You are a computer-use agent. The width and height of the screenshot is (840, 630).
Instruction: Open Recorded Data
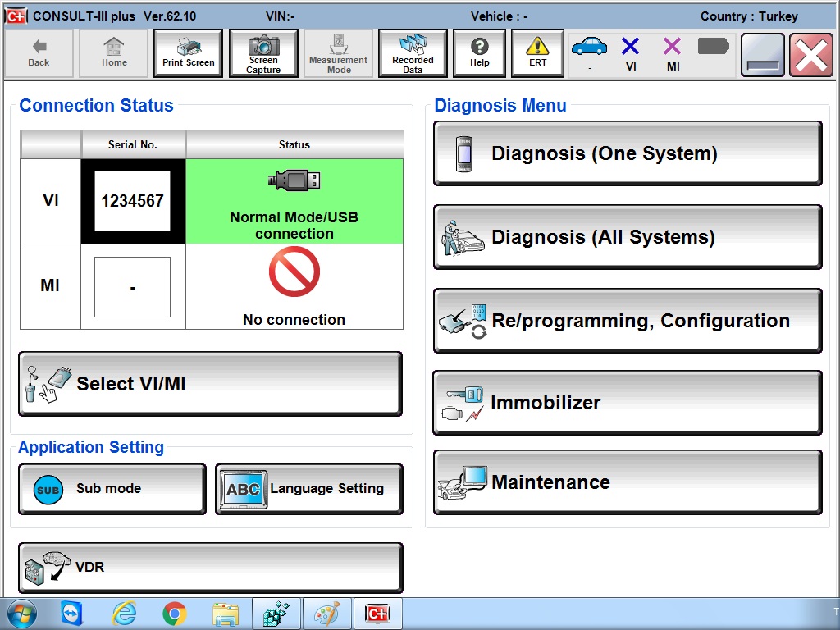413,53
